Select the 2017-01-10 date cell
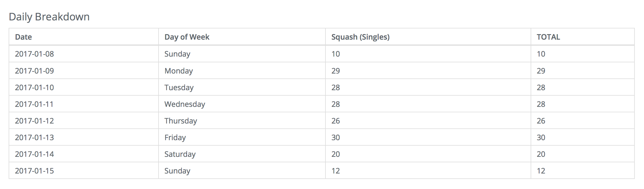644x189 pixels. pos(84,87)
